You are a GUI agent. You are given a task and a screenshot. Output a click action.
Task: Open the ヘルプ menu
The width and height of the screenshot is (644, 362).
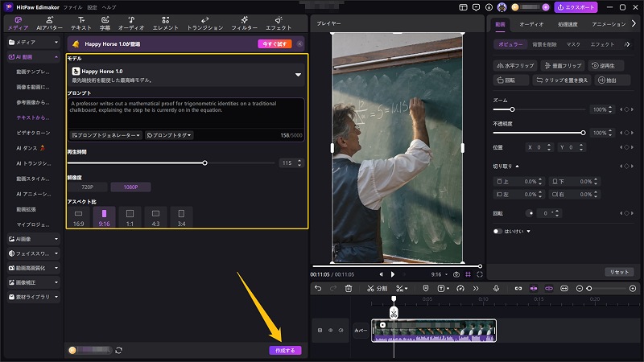109,7
